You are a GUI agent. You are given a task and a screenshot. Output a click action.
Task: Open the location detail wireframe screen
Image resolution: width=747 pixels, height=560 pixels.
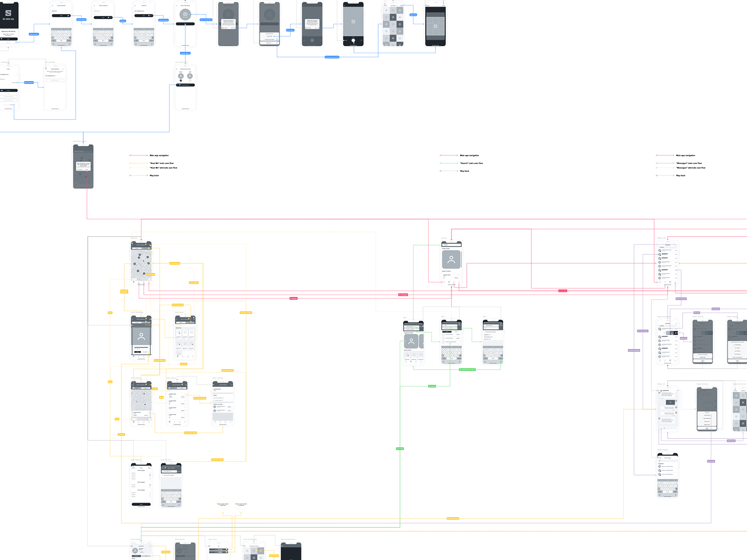pyautogui.click(x=223, y=404)
